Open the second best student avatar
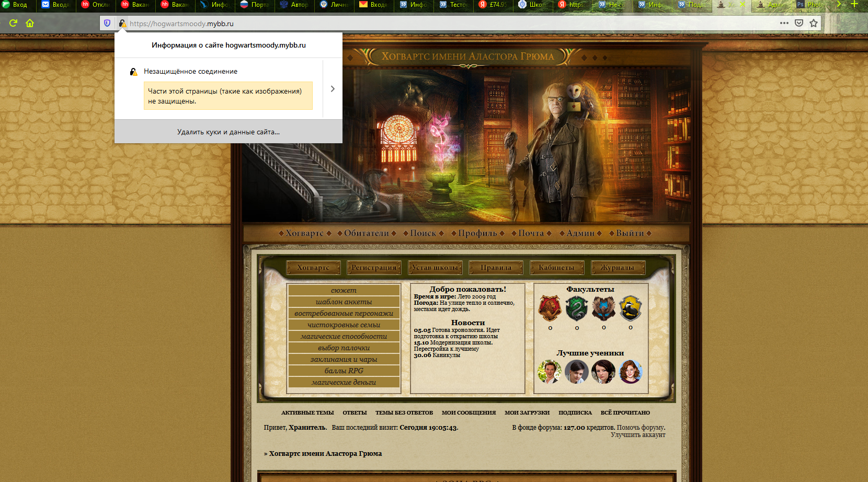Viewport: 868px width, 482px height. 577,372
